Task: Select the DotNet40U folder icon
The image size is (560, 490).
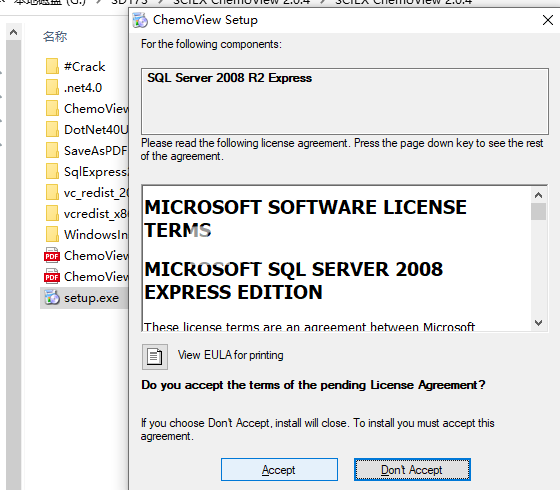Action: point(52,130)
